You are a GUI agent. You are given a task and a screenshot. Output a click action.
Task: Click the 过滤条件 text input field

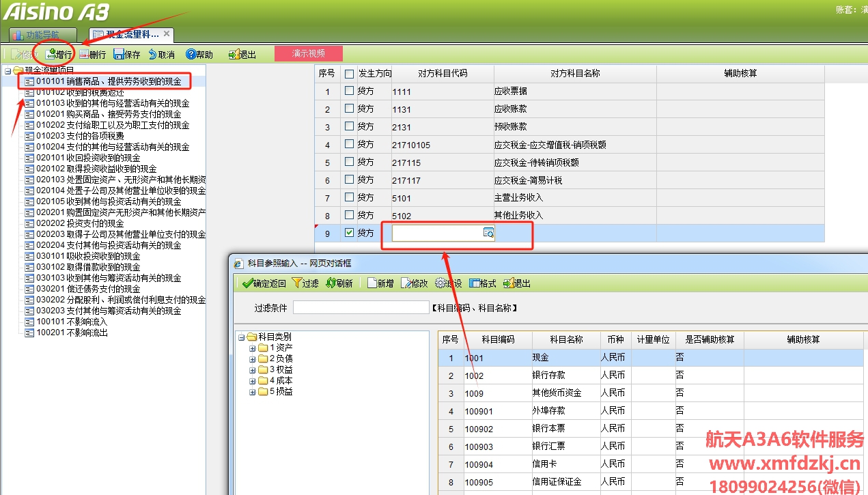pos(361,308)
